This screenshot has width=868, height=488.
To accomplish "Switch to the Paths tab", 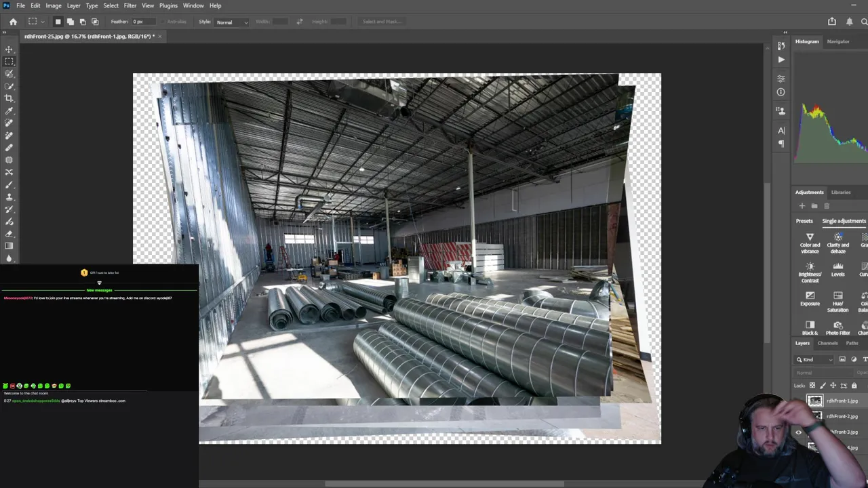I will 852,343.
